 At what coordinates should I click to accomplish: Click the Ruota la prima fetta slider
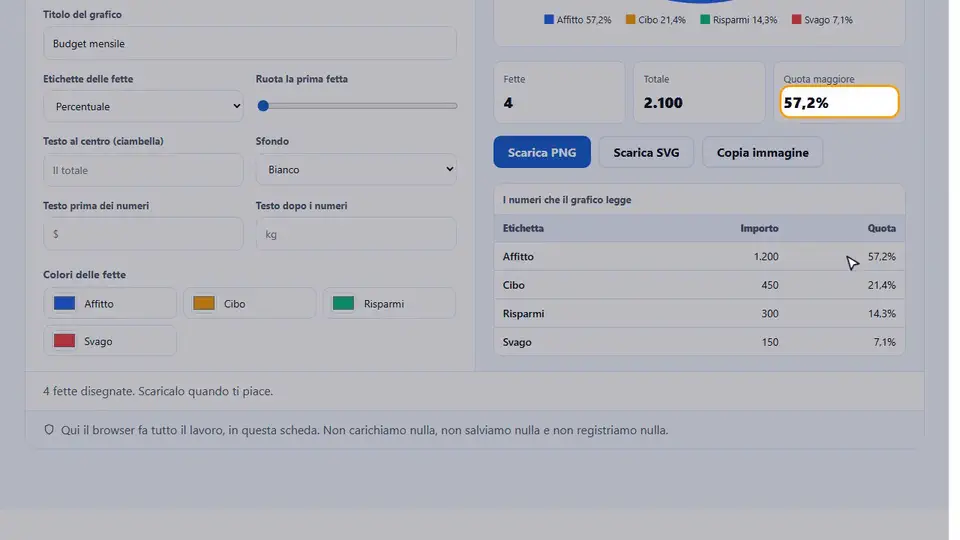357,106
